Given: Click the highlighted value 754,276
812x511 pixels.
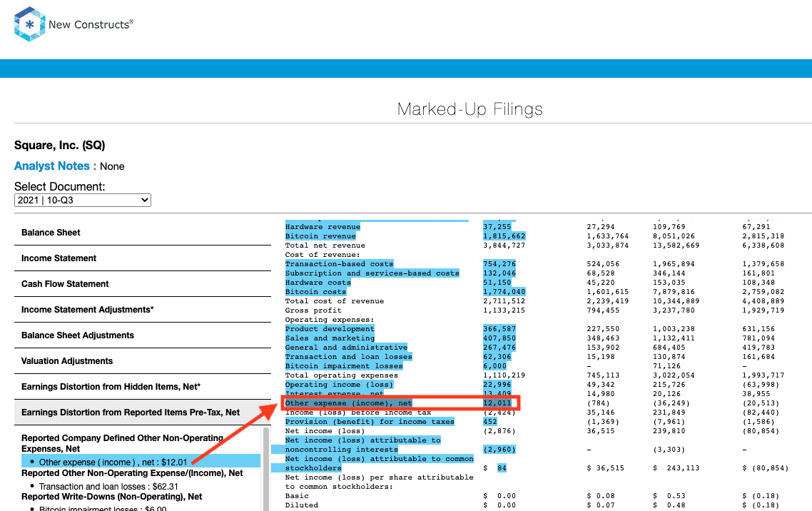Looking at the screenshot, I should (499, 264).
